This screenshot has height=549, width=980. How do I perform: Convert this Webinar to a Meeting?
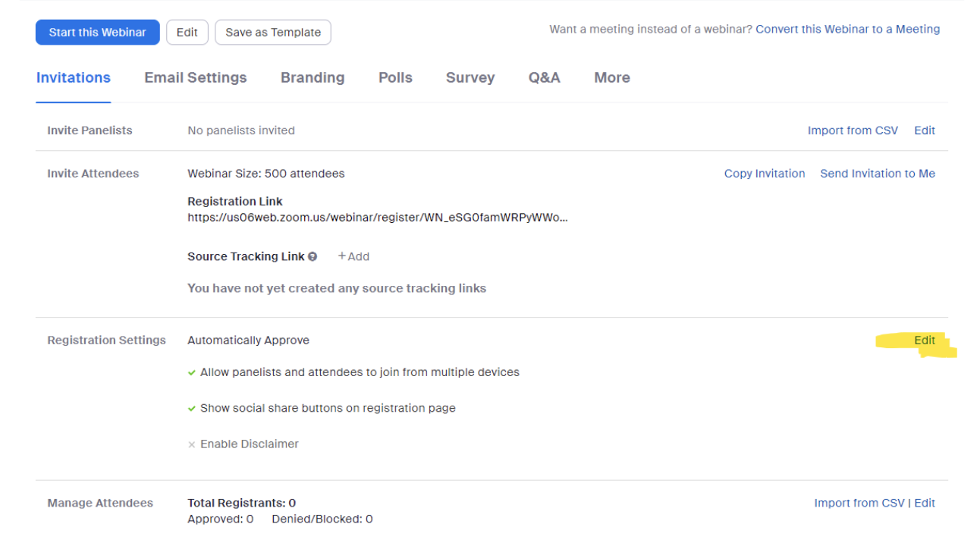(847, 29)
